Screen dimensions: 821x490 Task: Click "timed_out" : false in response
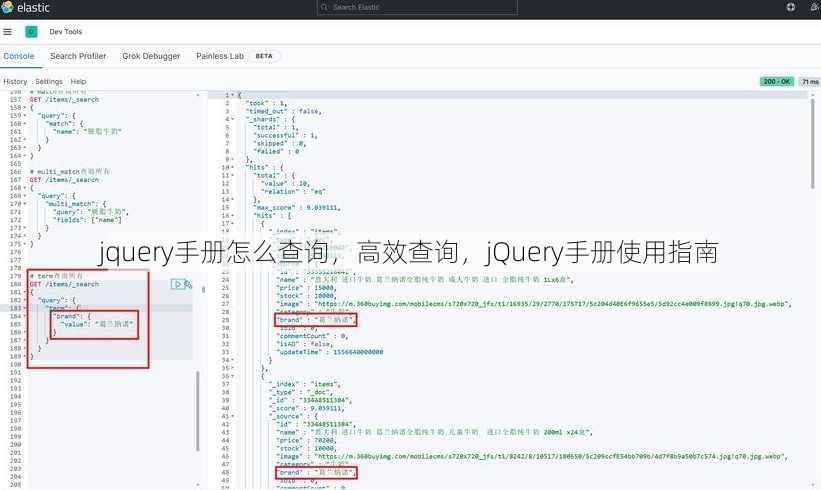[284, 112]
